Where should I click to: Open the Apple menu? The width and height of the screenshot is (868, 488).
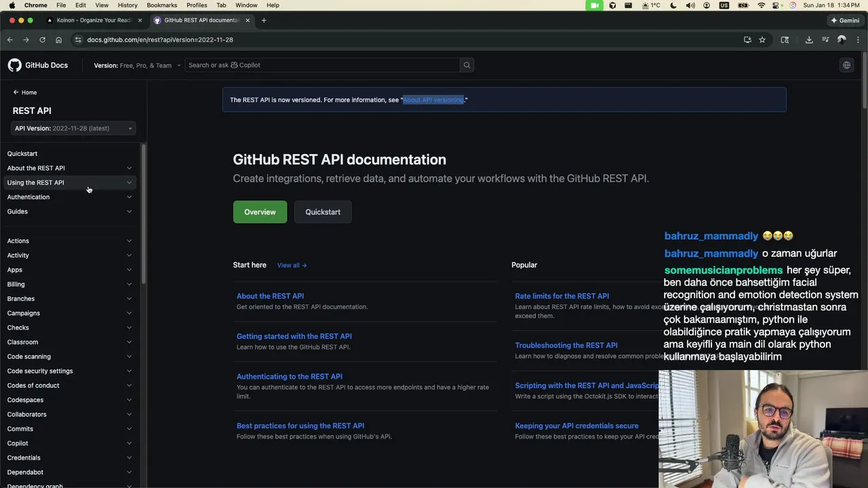pos(12,5)
